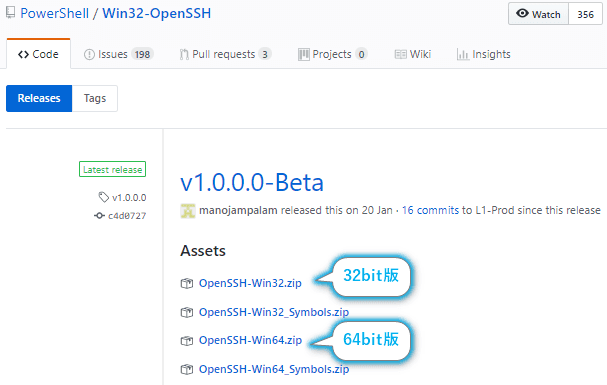Click manojampalam's avatar image

188,211
